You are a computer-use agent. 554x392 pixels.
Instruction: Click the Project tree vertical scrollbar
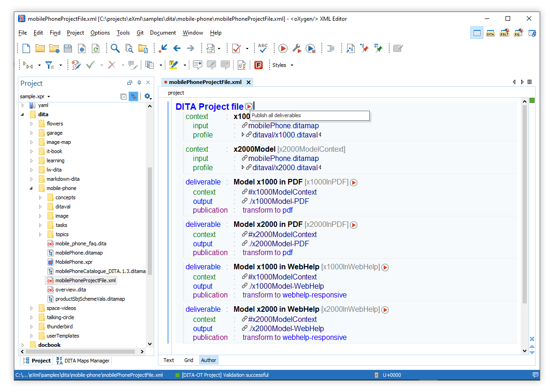pos(150,221)
